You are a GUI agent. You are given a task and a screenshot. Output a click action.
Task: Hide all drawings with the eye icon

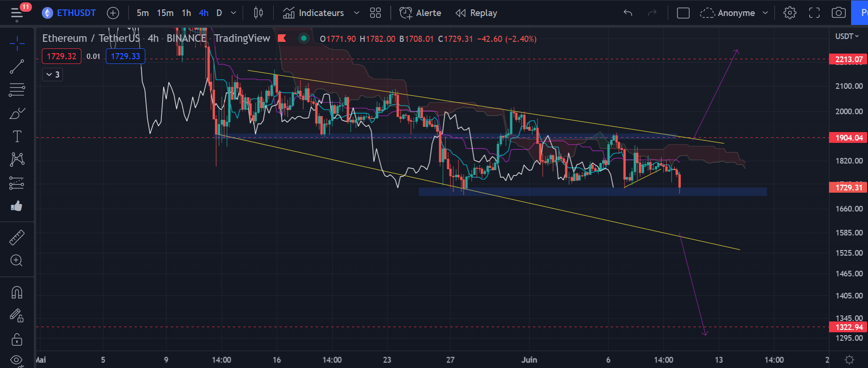(x=17, y=360)
